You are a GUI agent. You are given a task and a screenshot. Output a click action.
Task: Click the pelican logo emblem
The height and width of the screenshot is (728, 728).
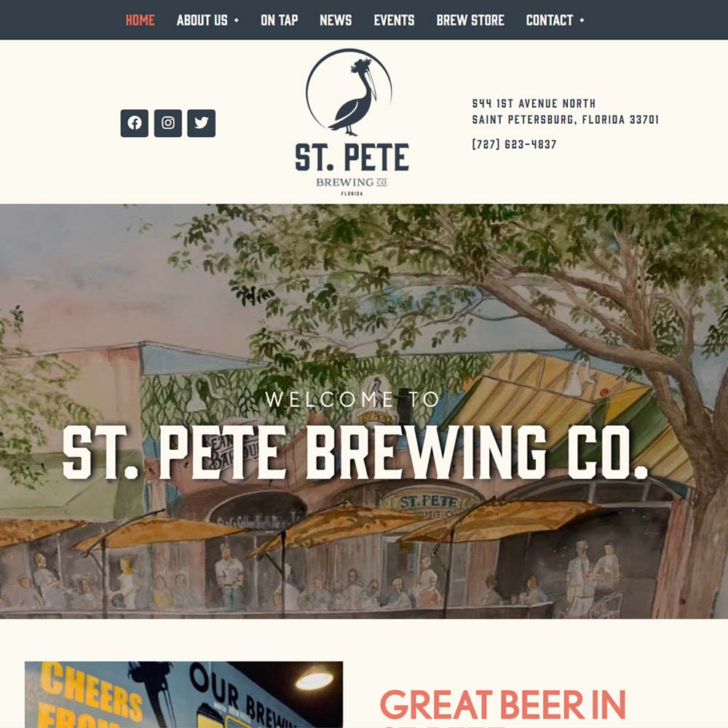(x=349, y=92)
